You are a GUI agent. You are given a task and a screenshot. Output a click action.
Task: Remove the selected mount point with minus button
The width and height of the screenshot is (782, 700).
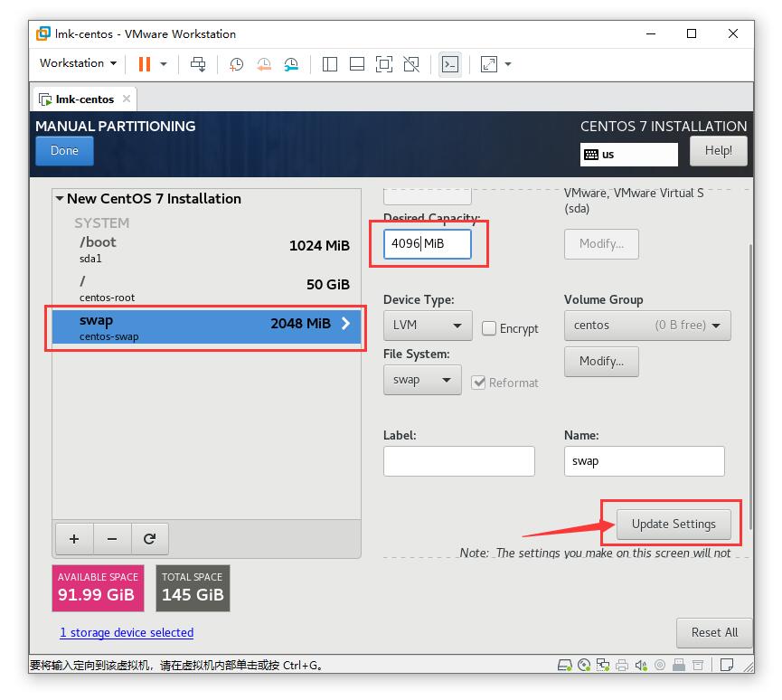tap(112, 539)
